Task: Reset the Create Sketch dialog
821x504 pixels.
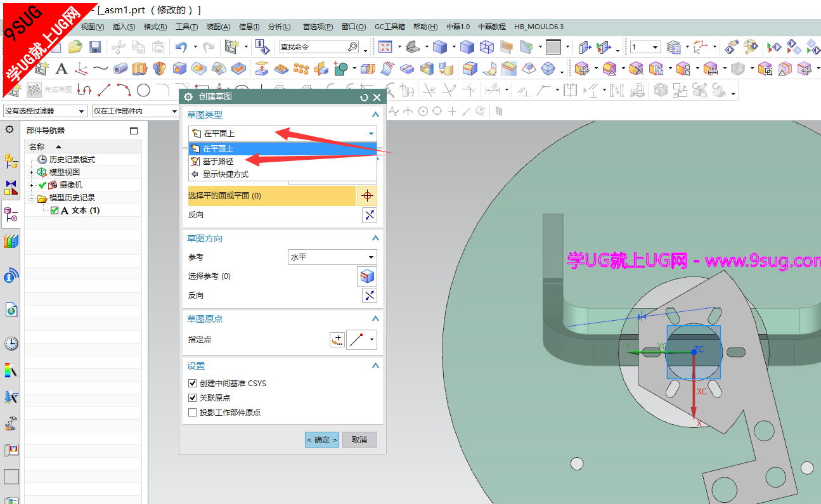Action: pyautogui.click(x=364, y=97)
